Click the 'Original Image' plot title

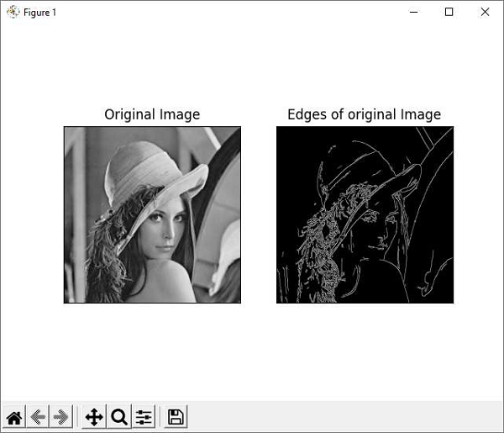click(x=152, y=114)
